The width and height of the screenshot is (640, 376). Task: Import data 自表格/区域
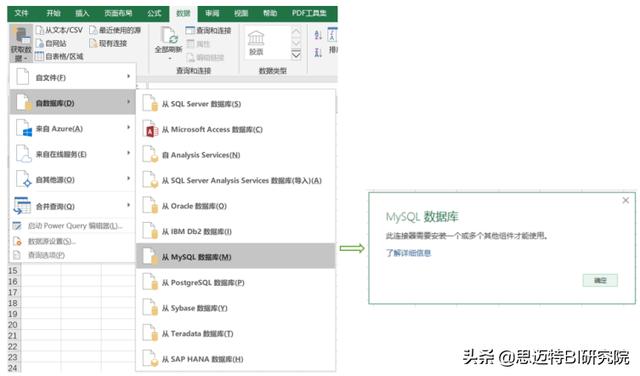point(59,56)
